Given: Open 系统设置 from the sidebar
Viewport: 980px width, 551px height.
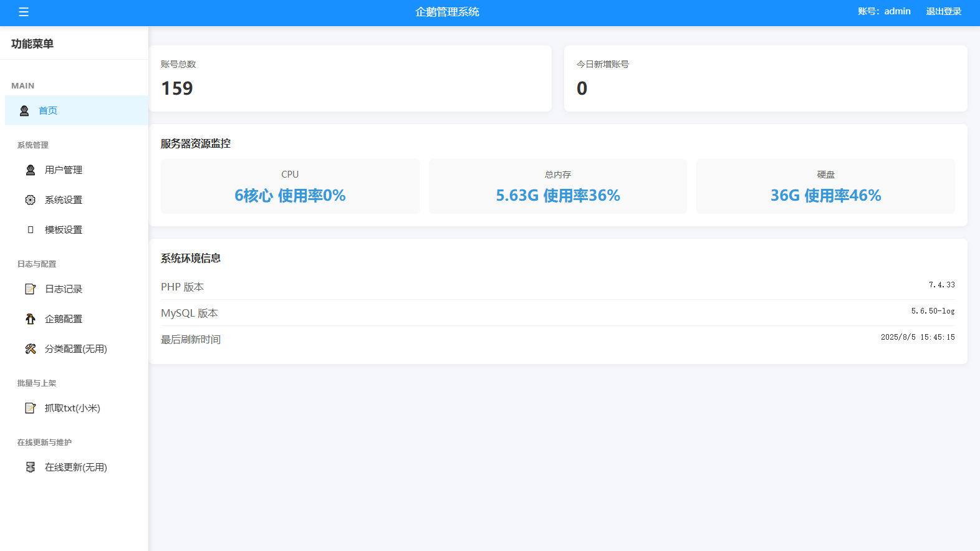Looking at the screenshot, I should (x=64, y=200).
